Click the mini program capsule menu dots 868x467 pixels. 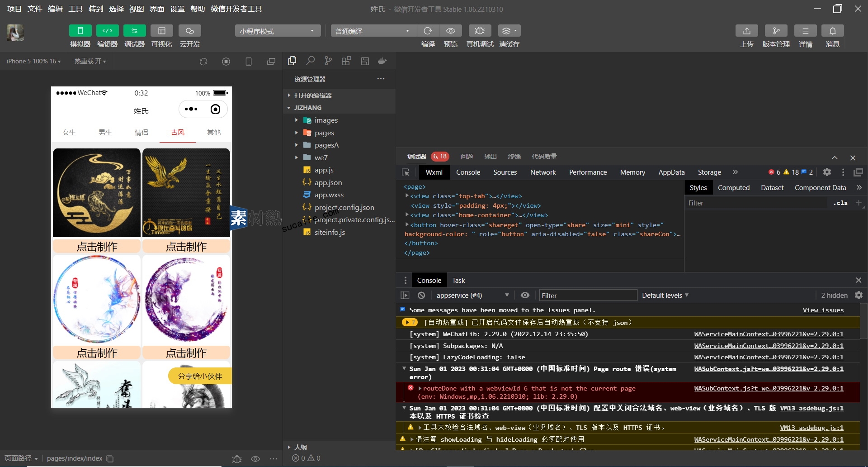191,109
